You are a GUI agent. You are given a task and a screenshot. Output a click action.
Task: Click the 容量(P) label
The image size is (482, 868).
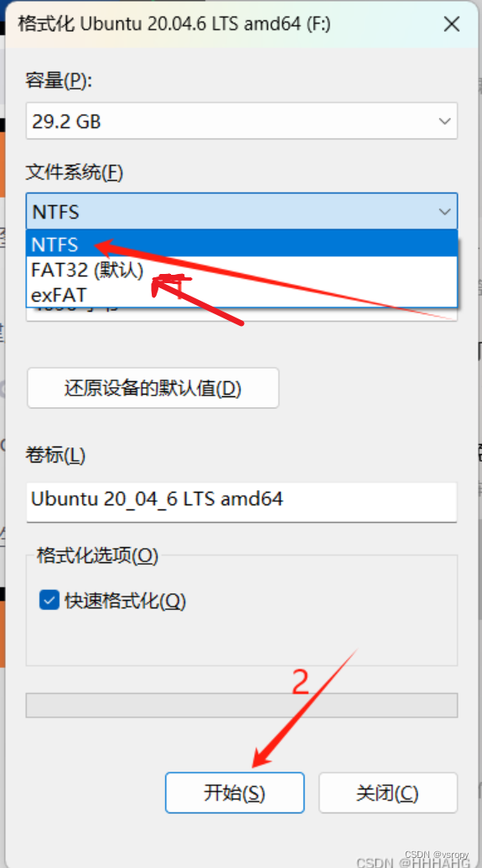[59, 81]
